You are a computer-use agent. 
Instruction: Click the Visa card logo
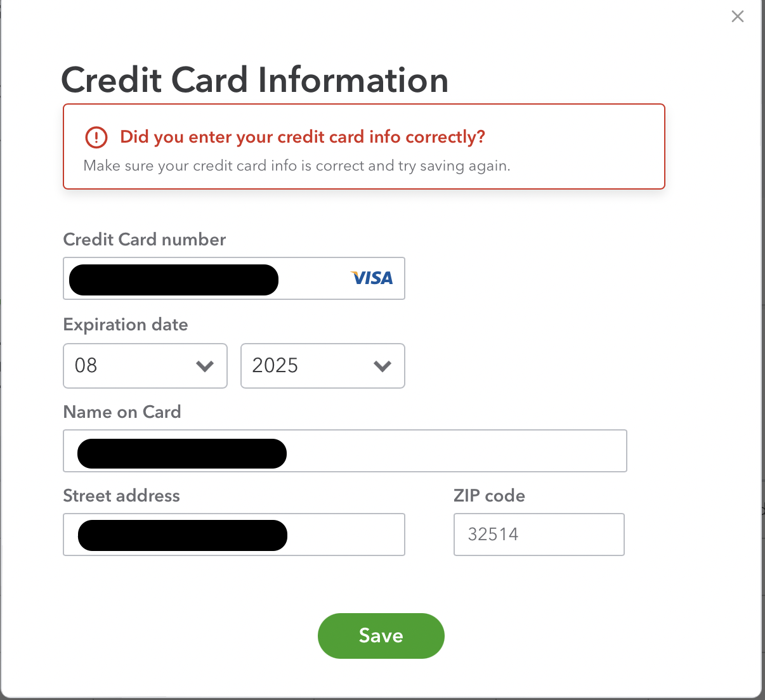tap(372, 278)
